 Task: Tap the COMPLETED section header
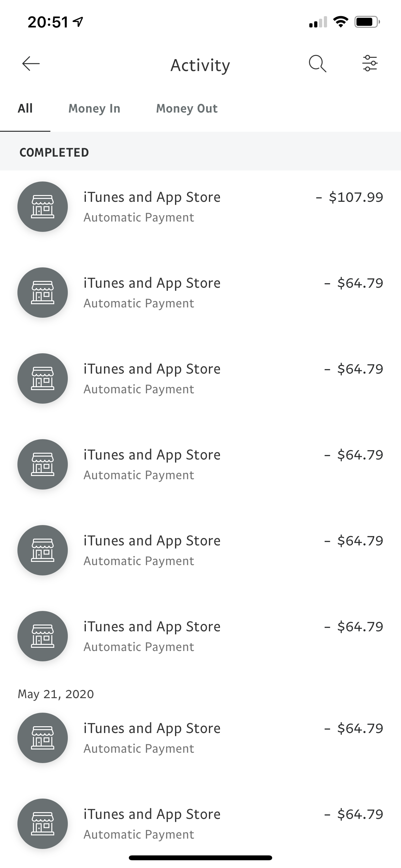(54, 152)
